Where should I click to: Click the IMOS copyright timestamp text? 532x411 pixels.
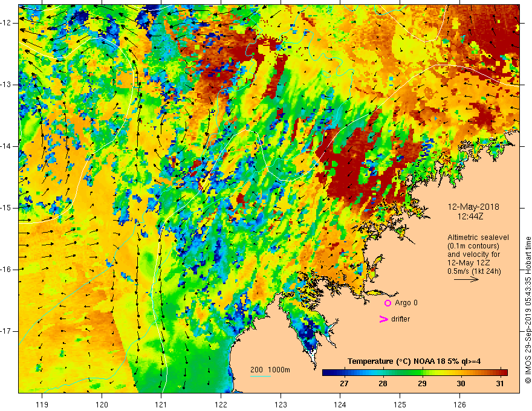tap(528, 310)
